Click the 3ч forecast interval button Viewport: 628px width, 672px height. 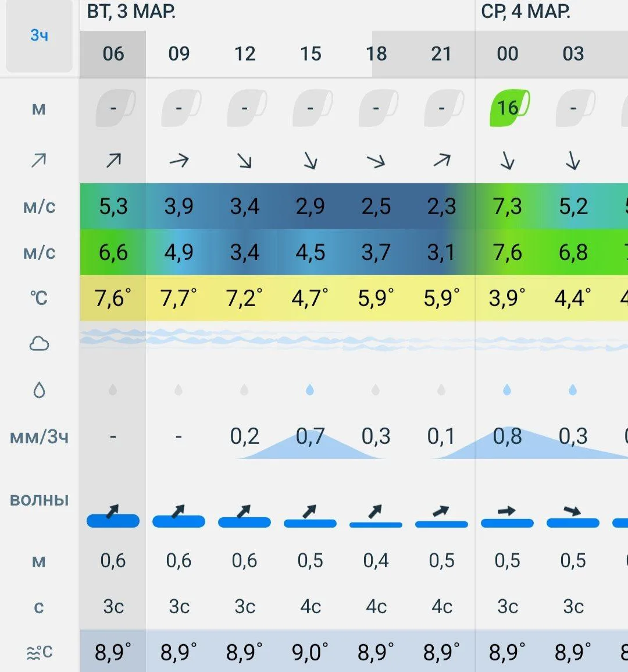tap(39, 36)
